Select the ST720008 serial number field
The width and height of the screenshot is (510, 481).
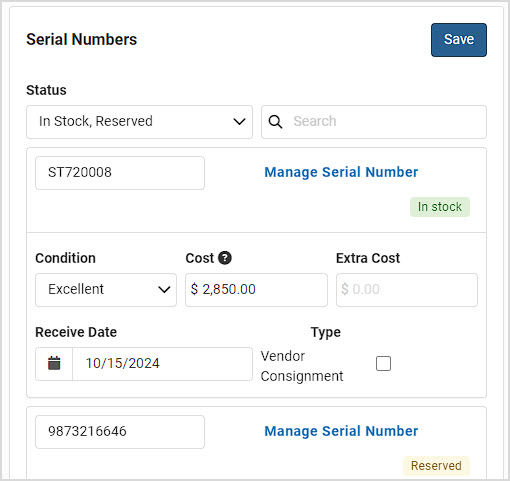pyautogui.click(x=120, y=173)
